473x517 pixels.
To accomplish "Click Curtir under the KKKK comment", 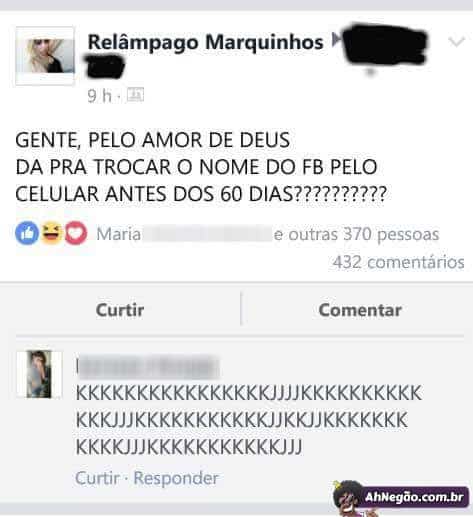I will point(97,478).
